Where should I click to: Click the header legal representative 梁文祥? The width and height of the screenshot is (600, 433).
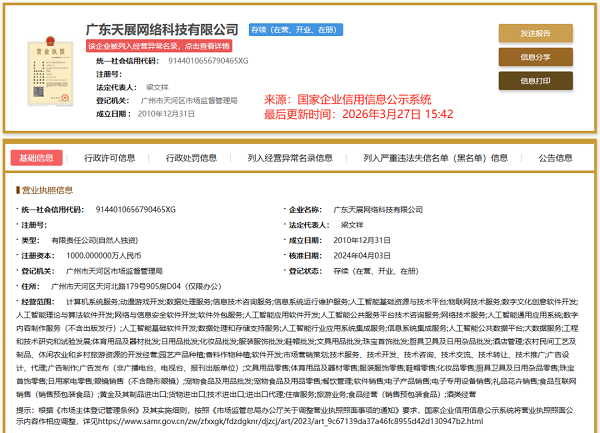click(x=157, y=87)
